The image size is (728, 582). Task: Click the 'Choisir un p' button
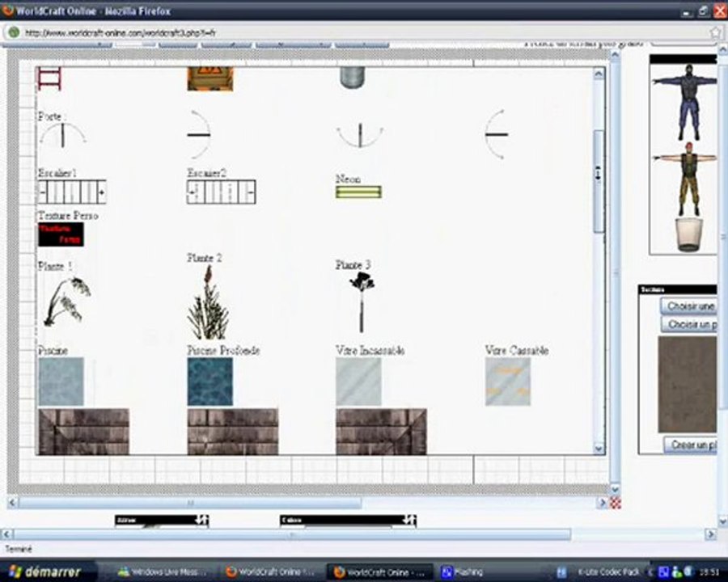[x=689, y=324]
